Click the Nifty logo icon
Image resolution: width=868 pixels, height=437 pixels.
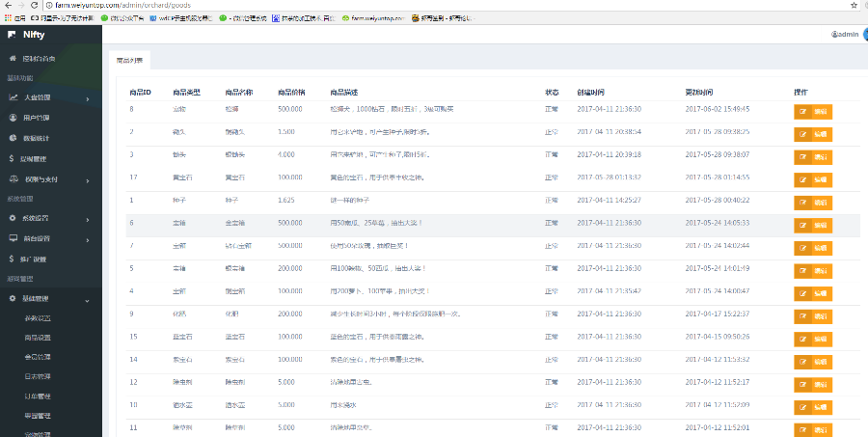tap(12, 35)
